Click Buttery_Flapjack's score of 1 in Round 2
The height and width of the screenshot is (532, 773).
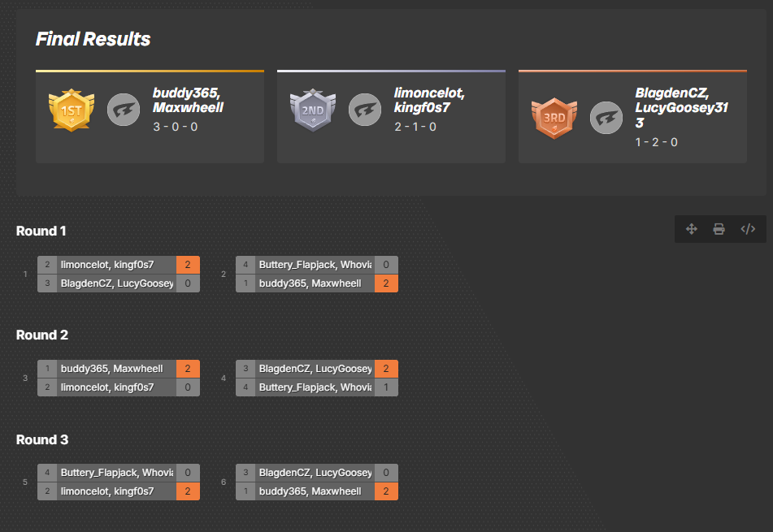386,388
